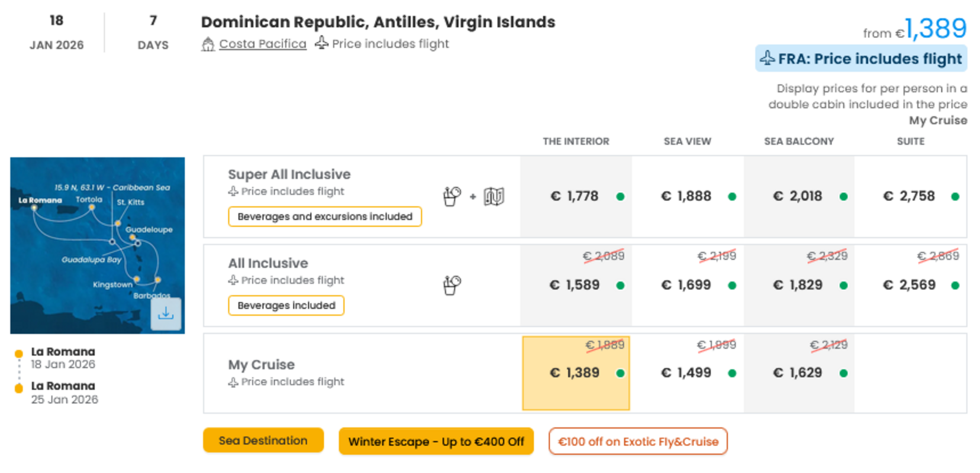This screenshot has width=980, height=473.
Task: Choose All Inclusive Suite at € 2,569
Action: pyautogui.click(x=910, y=285)
